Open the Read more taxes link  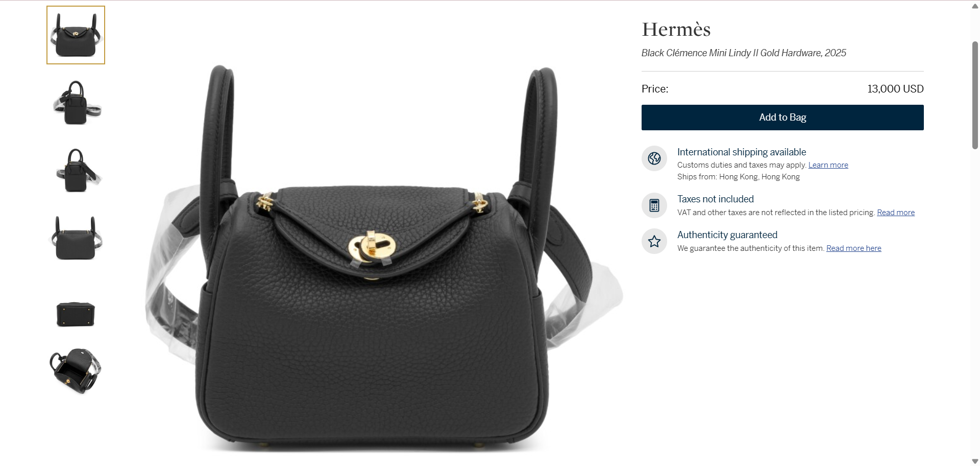coord(896,213)
